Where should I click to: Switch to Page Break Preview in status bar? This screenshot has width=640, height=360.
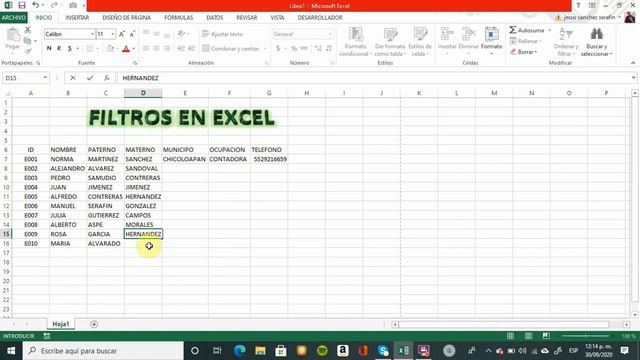coord(546,336)
